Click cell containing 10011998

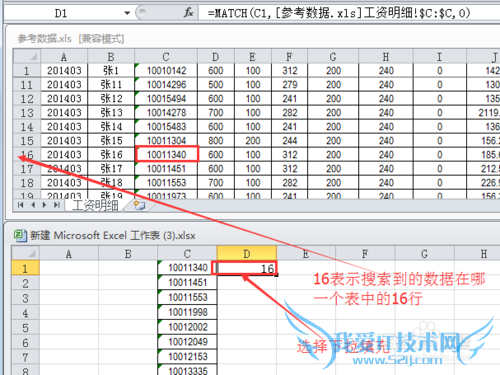tap(187, 312)
